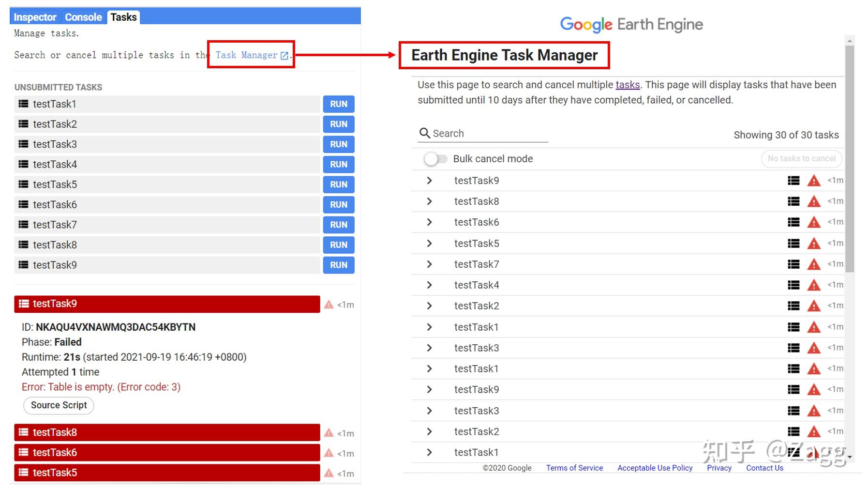Screen dimensions: 868x491
Task: Click the list icon beside unsubmitted testTask5
Action: [x=22, y=184]
